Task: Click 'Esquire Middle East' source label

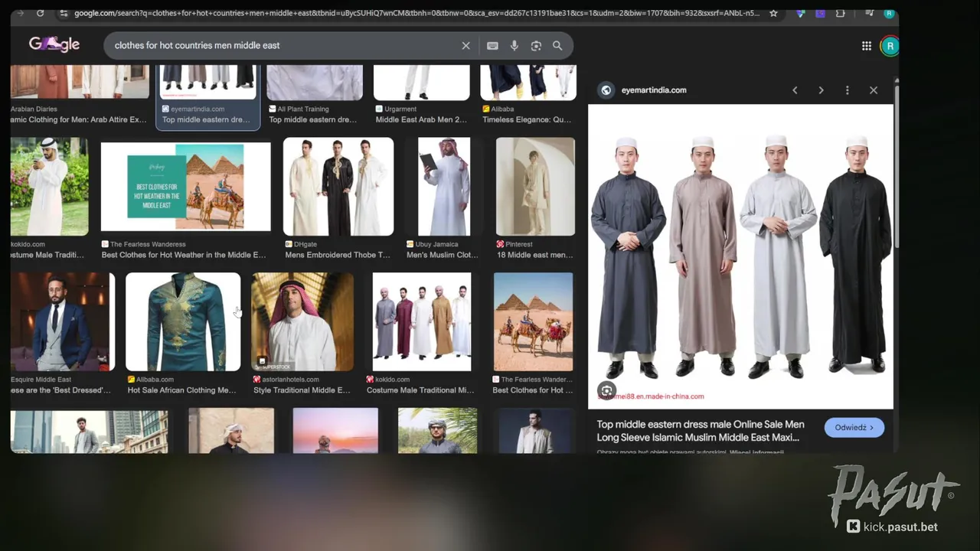Action: pyautogui.click(x=41, y=380)
